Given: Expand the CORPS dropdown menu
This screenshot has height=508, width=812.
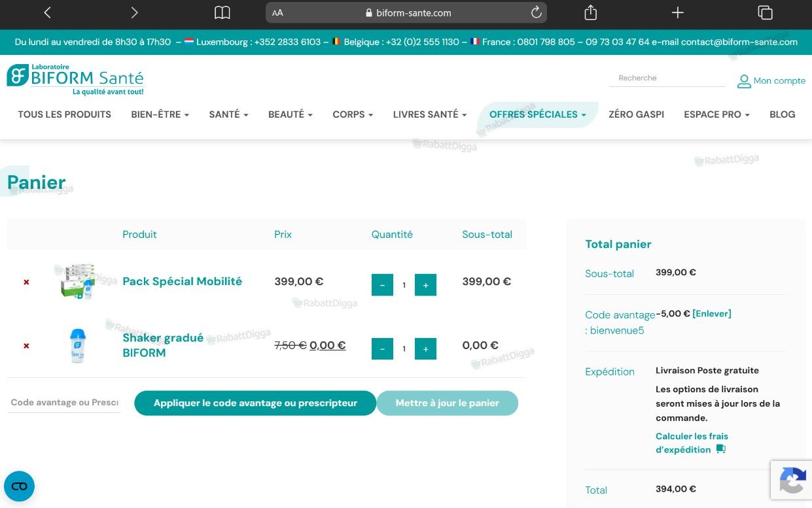Looking at the screenshot, I should click(x=353, y=114).
